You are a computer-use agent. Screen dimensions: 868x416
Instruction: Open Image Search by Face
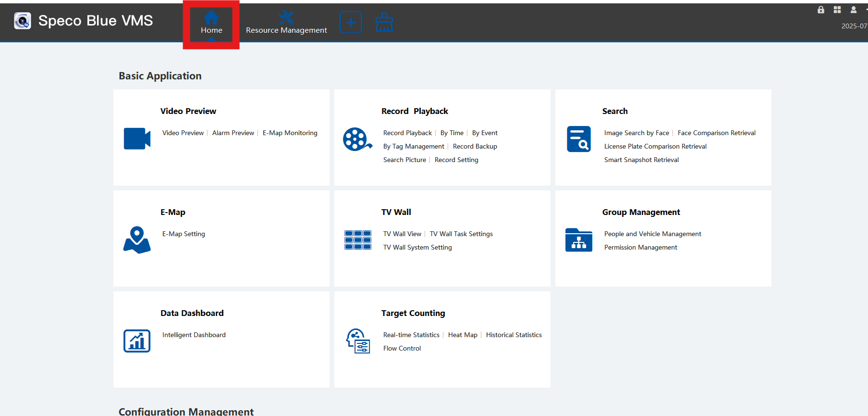pos(636,133)
